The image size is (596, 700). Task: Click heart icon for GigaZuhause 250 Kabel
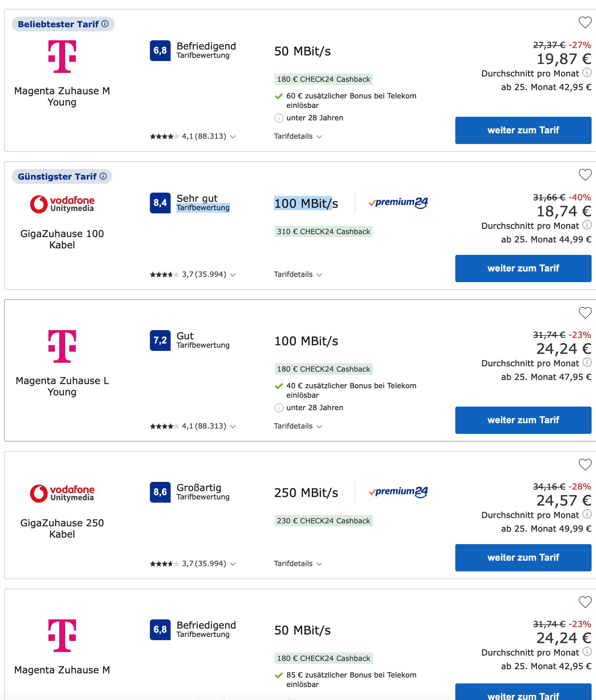(585, 464)
